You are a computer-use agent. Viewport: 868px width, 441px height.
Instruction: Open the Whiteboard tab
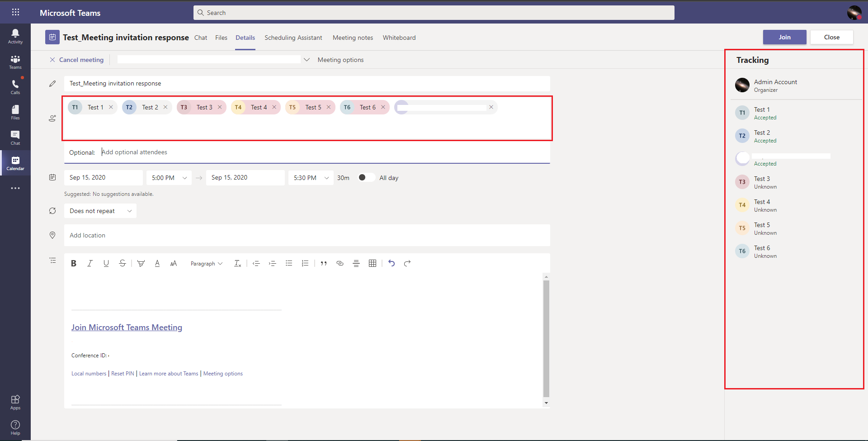[399, 38]
